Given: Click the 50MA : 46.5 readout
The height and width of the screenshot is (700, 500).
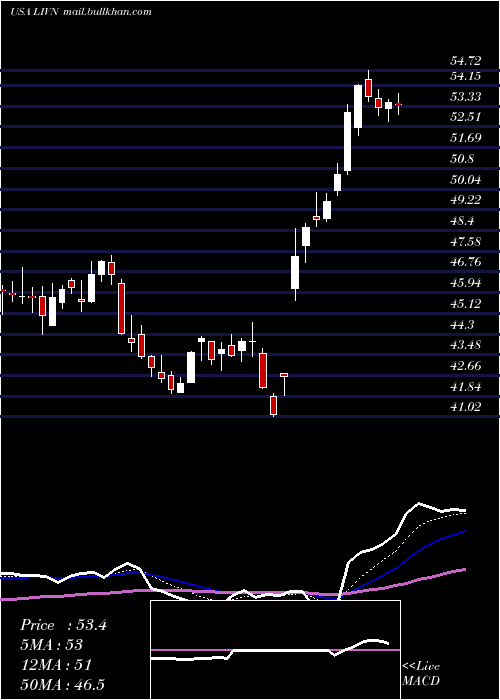Looking at the screenshot, I should (62, 684).
